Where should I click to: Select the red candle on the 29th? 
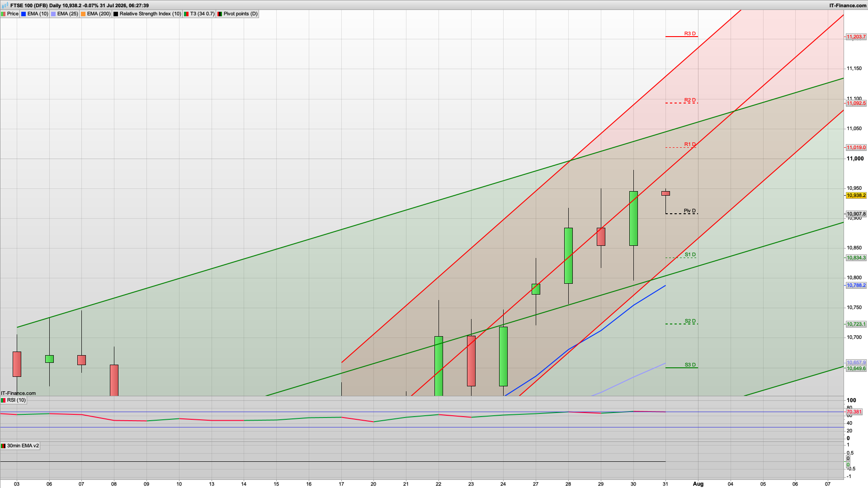tap(601, 237)
